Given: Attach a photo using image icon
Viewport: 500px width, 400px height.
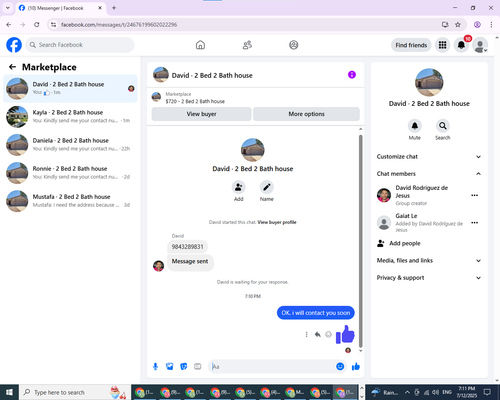Looking at the screenshot, I should pos(170,367).
